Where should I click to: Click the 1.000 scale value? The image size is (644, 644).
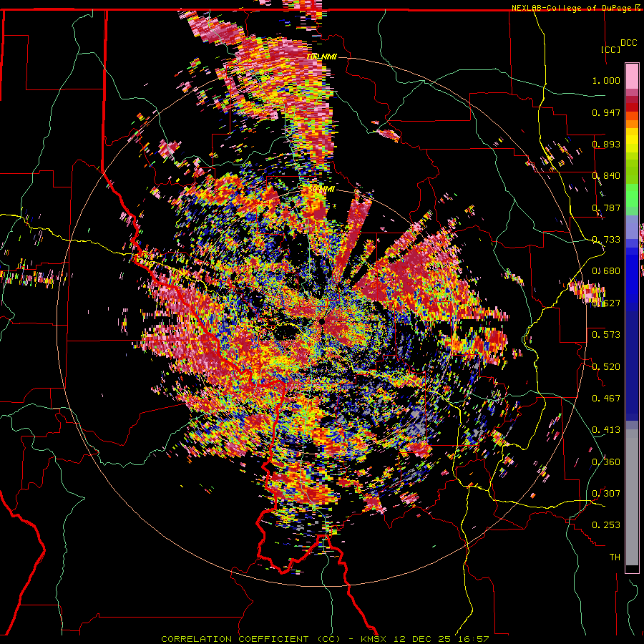click(606, 80)
